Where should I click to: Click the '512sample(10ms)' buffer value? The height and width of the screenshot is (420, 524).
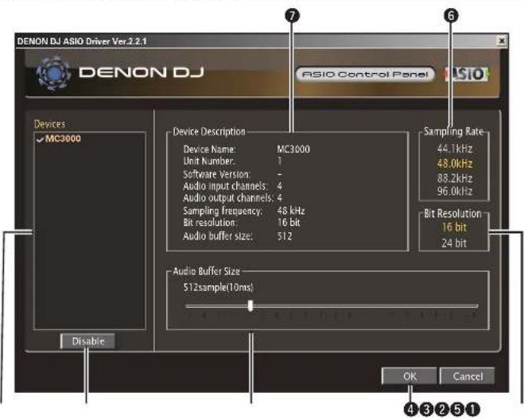point(218,287)
